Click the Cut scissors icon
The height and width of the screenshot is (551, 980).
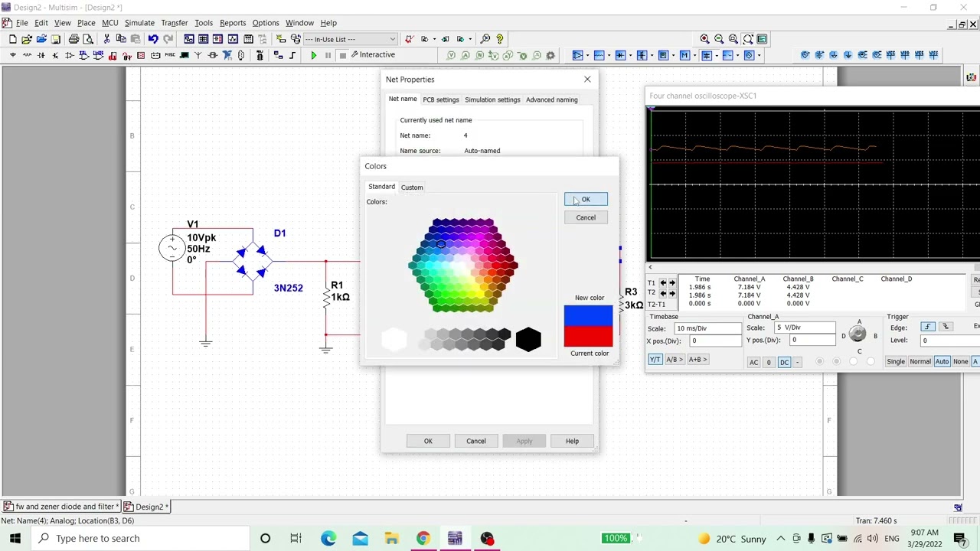coord(106,39)
